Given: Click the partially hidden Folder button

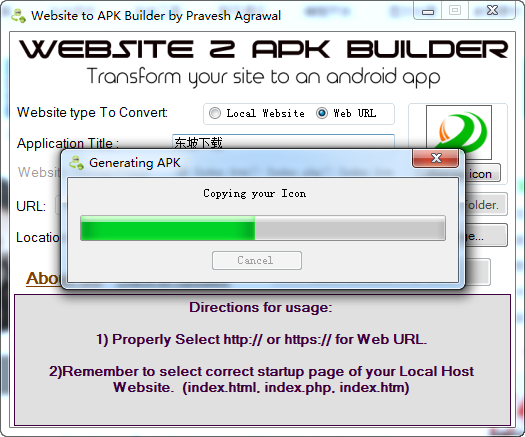Looking at the screenshot, I should point(486,204).
